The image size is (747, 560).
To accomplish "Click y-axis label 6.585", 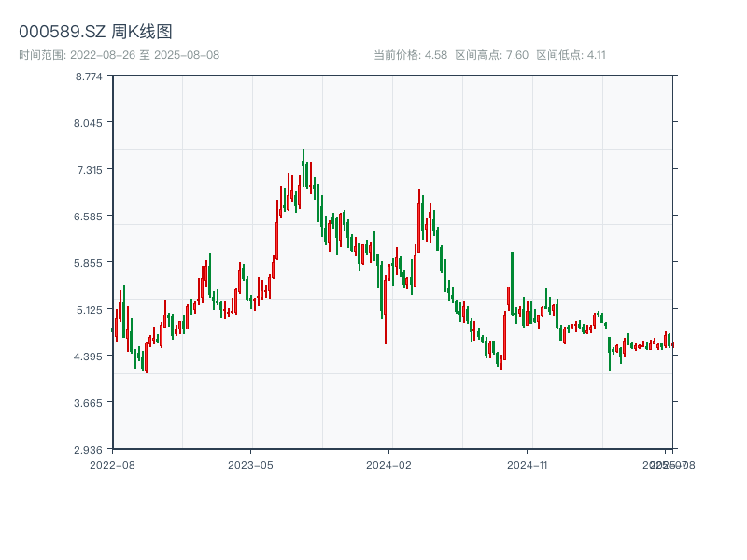I will (x=88, y=217).
